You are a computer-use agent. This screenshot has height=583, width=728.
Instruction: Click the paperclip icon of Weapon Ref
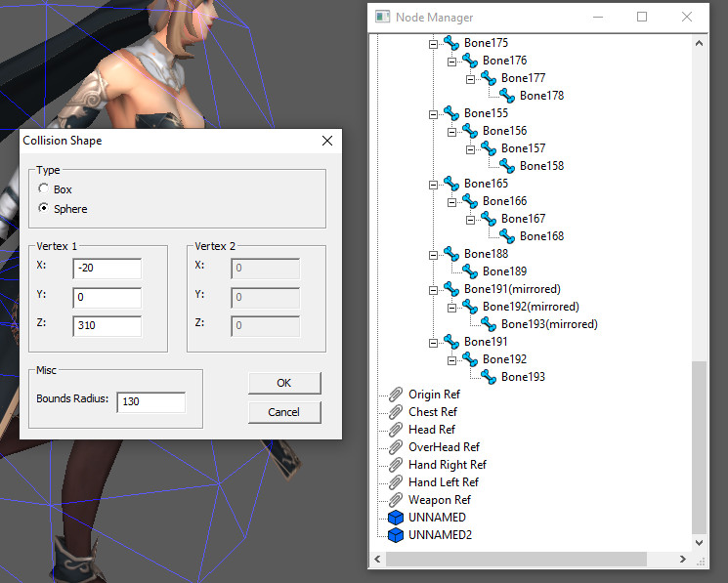pyautogui.click(x=396, y=500)
